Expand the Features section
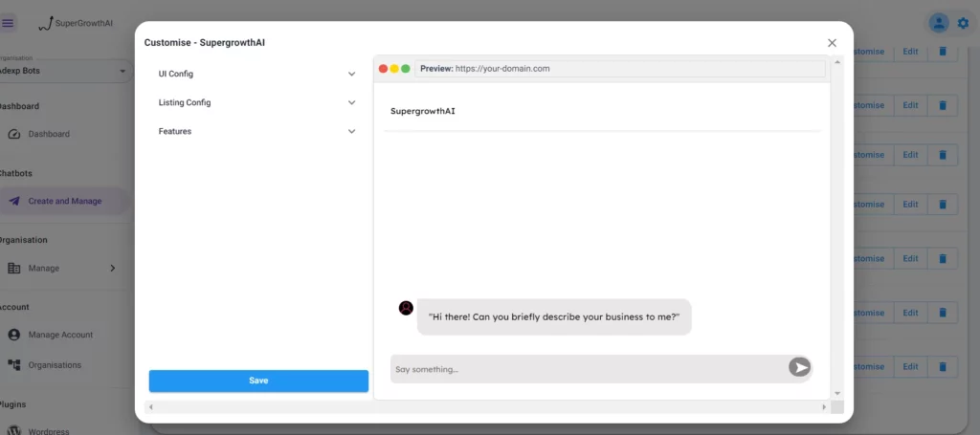 257,131
